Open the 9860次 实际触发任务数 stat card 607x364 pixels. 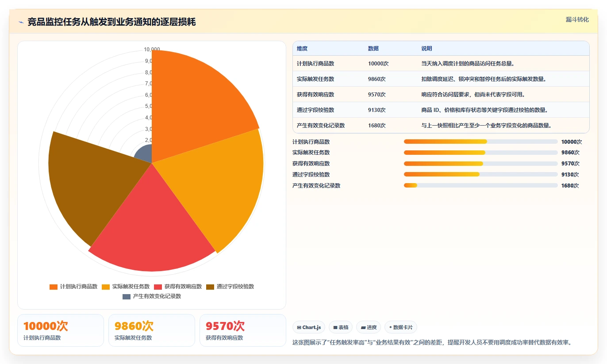pos(152,330)
